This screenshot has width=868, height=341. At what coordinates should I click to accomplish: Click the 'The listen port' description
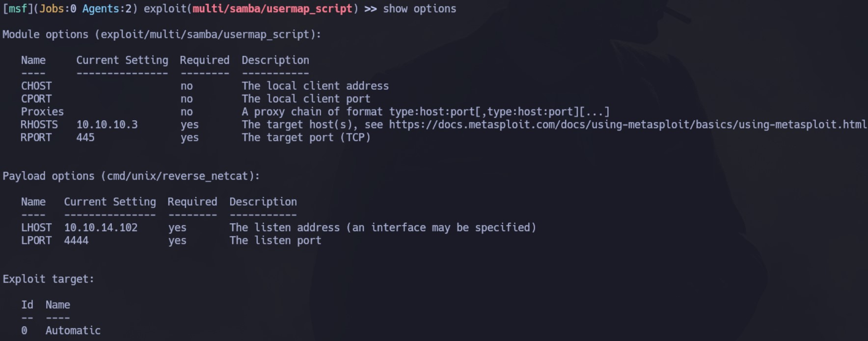(x=275, y=240)
